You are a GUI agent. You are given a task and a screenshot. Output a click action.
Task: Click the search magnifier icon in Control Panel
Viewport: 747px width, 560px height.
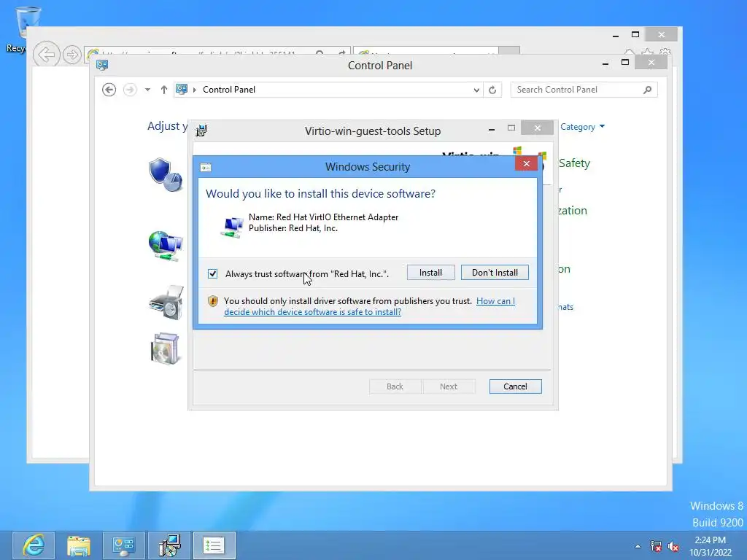click(x=647, y=90)
